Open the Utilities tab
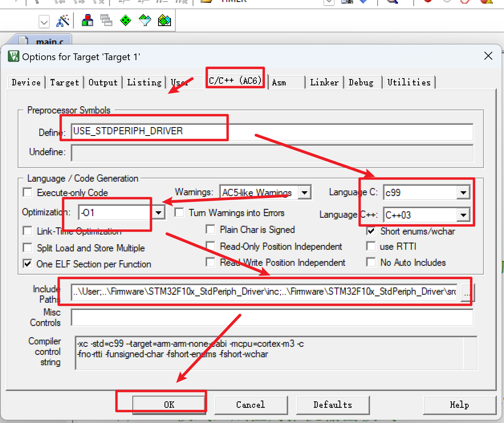The width and height of the screenshot is (504, 423). (409, 82)
